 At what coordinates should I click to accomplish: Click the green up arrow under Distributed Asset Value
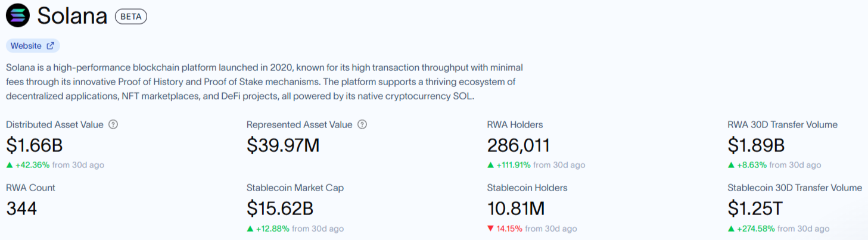tap(10, 165)
